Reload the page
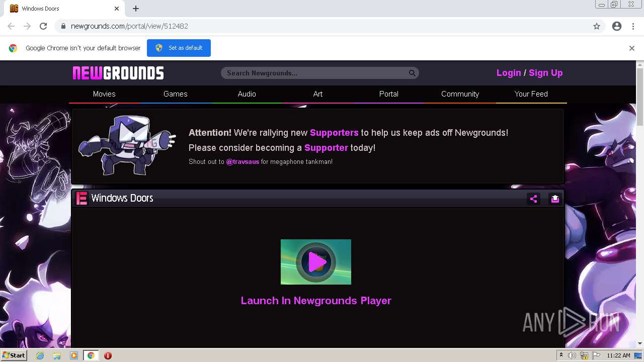 [x=43, y=26]
